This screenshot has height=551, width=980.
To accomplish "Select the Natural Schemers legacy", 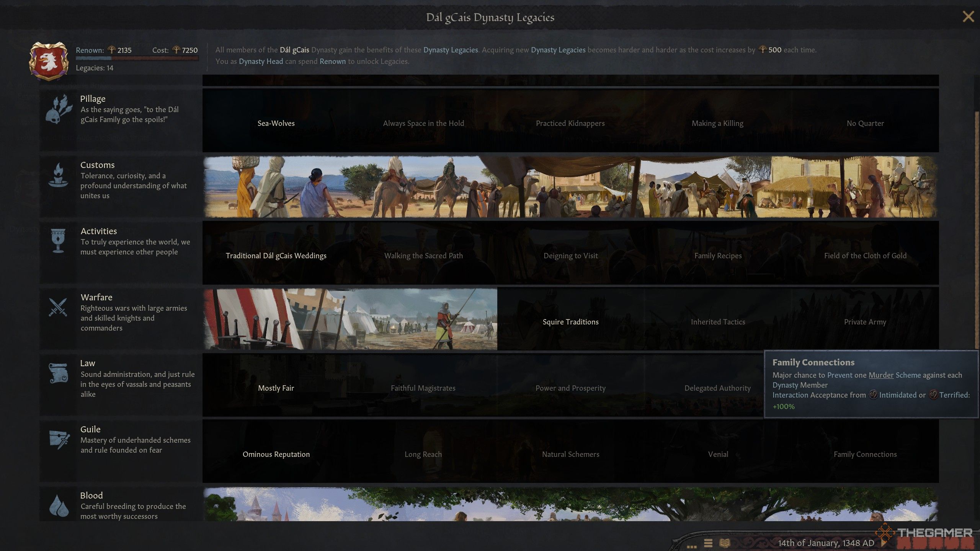I will tap(570, 454).
